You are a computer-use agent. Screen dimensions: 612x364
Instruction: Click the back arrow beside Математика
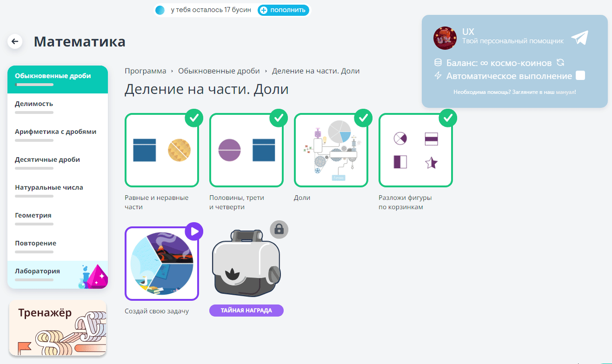click(14, 41)
